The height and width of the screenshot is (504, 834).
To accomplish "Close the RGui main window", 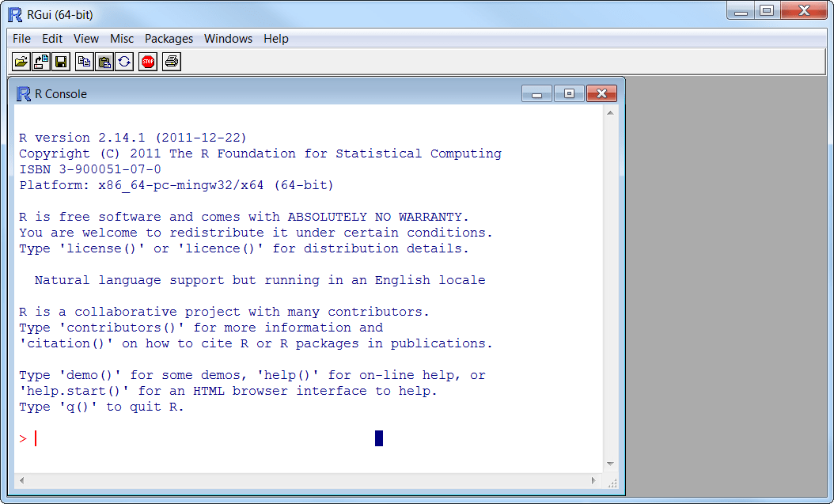I will pyautogui.click(x=804, y=10).
